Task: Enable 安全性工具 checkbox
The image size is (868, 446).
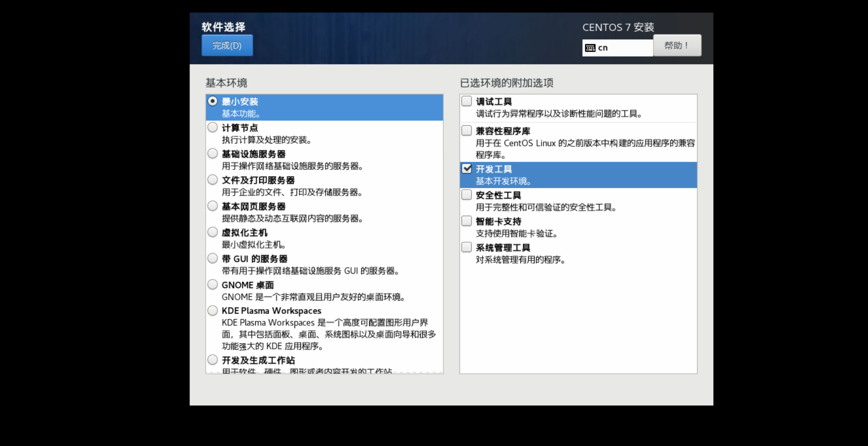Action: tap(467, 195)
